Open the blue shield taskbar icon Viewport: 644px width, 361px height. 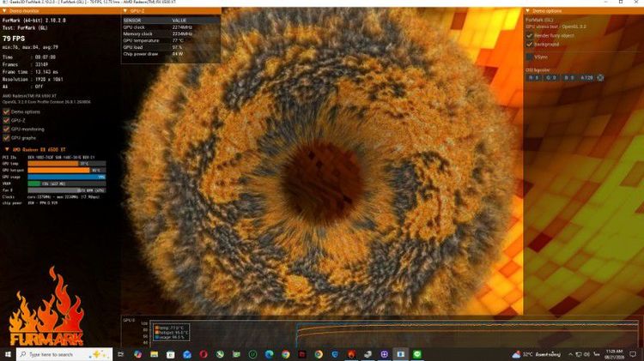pos(335,354)
